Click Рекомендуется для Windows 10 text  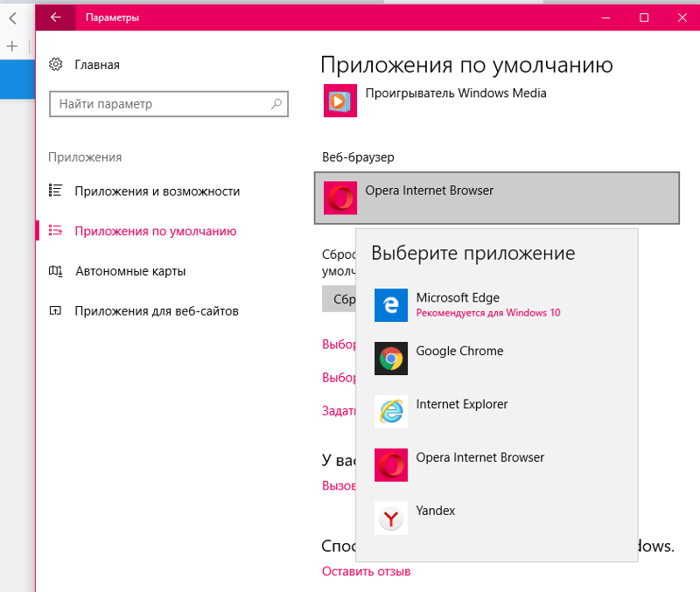point(488,313)
